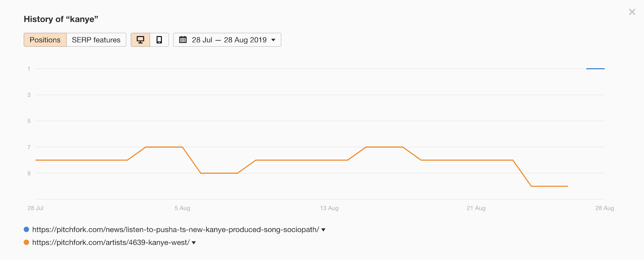Click the blue line at position 1
Viewport: 644px width, 260px height.
(x=595, y=69)
